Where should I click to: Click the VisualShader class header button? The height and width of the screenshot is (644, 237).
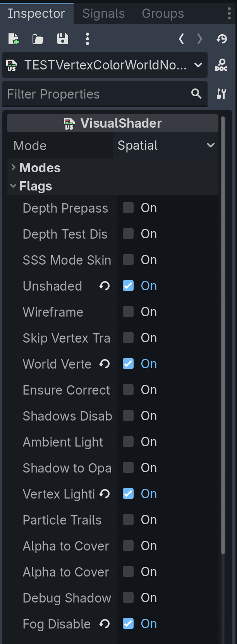pyautogui.click(x=113, y=123)
